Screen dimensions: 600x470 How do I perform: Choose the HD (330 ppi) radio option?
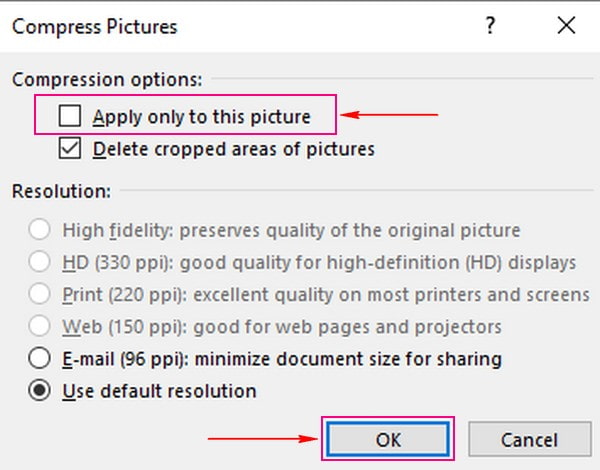coord(41,262)
